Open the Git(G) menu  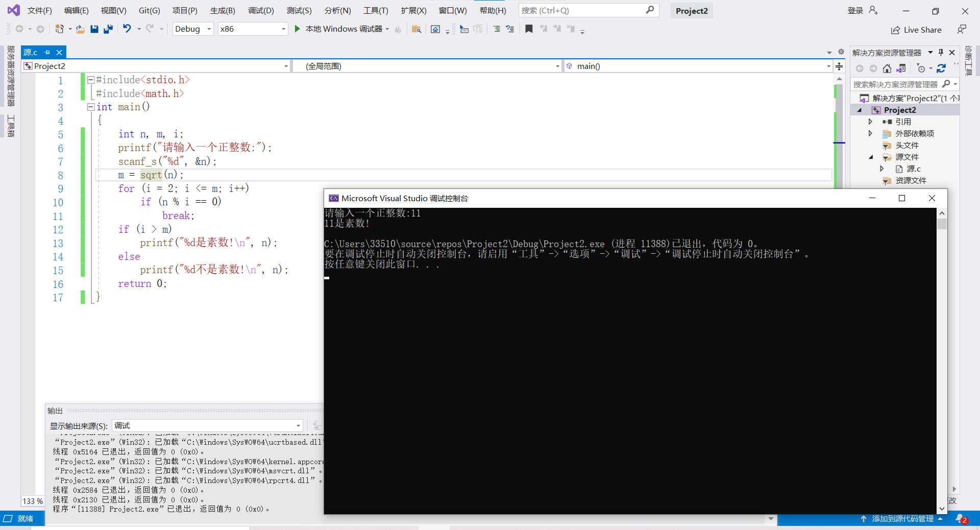150,10
